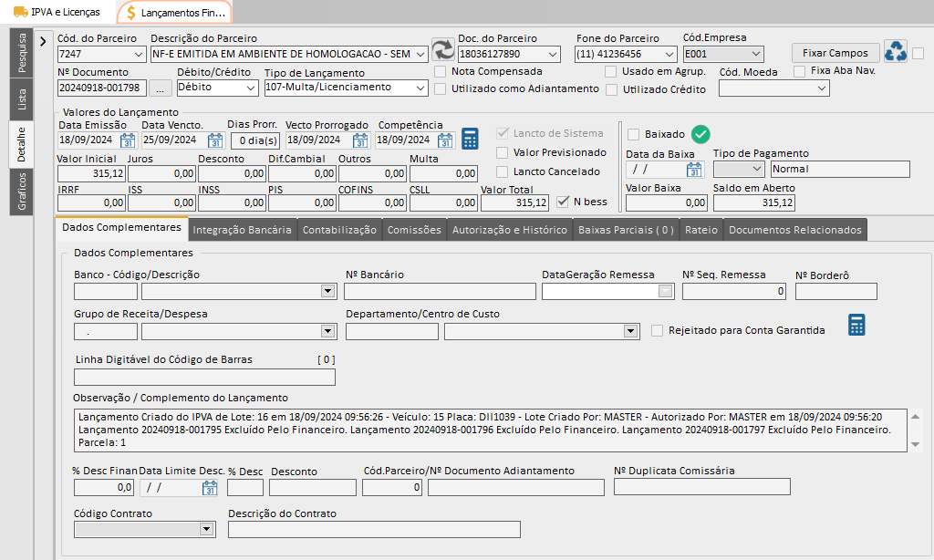Switch to the Rateio tab

point(701,230)
